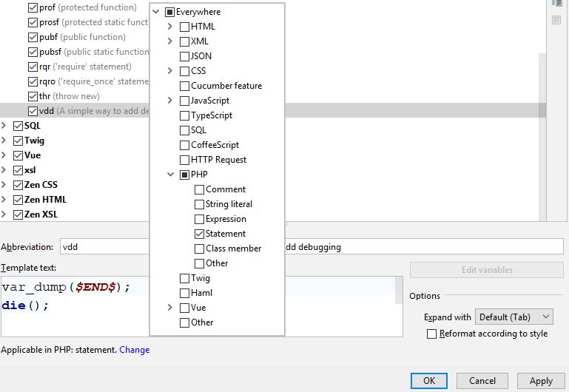This screenshot has height=392, width=569.
Task: Check the bottom Other context checkbox
Action: point(184,322)
